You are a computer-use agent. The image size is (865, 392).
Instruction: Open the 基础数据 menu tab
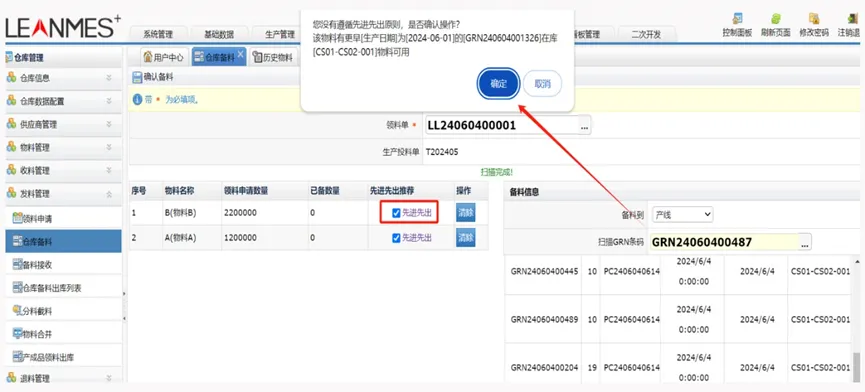pyautogui.click(x=219, y=34)
